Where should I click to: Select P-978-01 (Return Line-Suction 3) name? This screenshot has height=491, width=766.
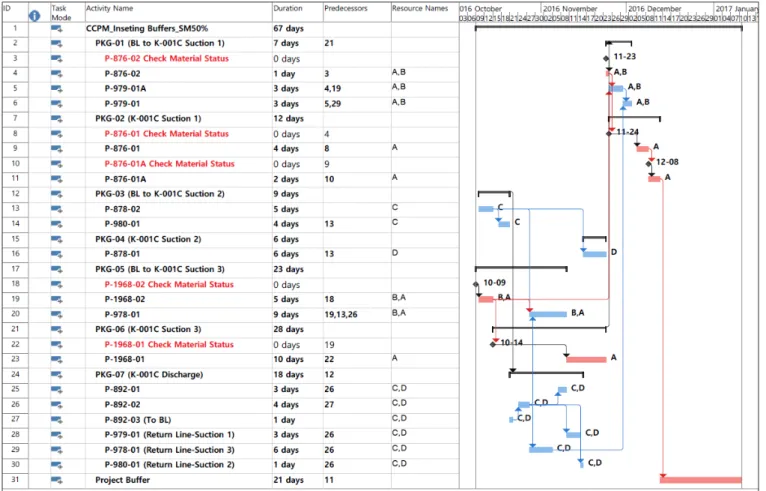(x=170, y=450)
